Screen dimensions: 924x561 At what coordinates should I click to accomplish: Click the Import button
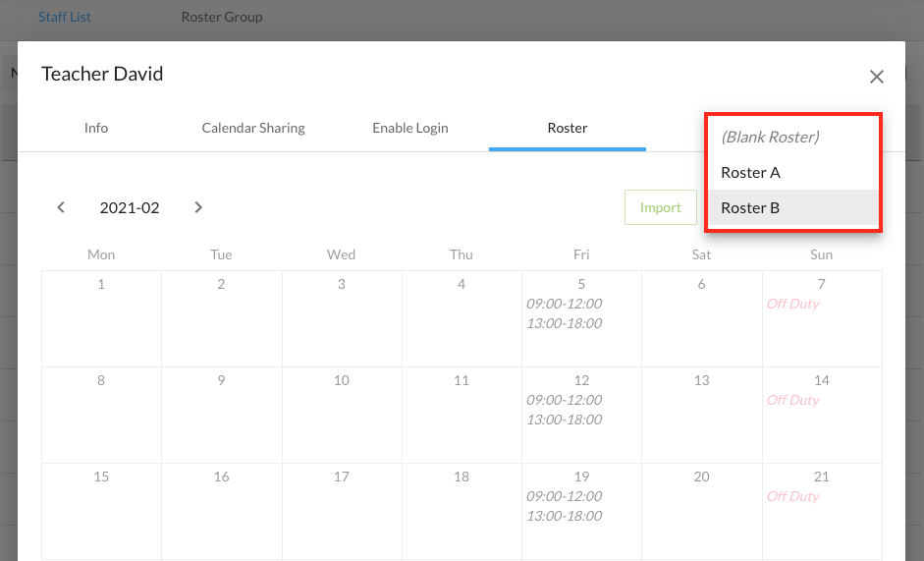coord(661,207)
